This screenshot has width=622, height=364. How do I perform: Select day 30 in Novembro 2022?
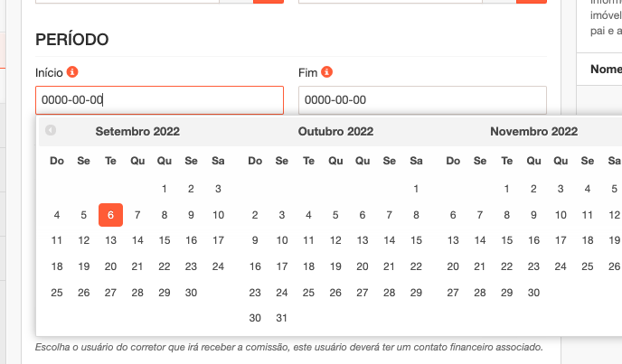tap(533, 293)
